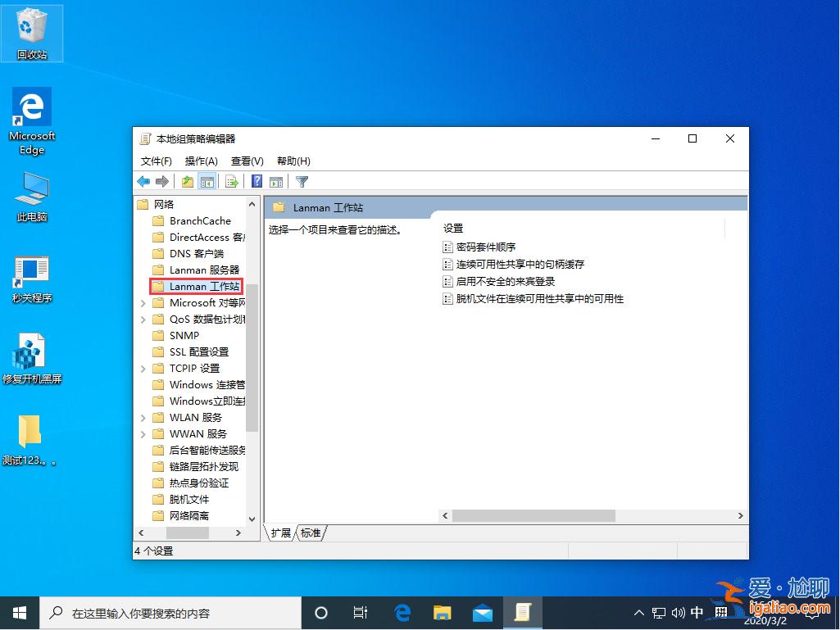Click the Filter icon in the toolbar
The image size is (840, 630).
[302, 181]
